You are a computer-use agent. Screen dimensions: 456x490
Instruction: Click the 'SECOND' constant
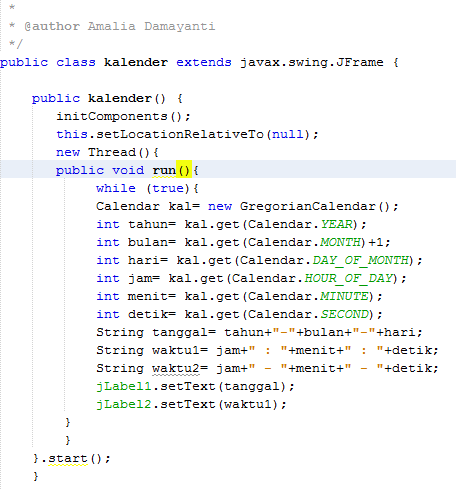click(x=345, y=314)
